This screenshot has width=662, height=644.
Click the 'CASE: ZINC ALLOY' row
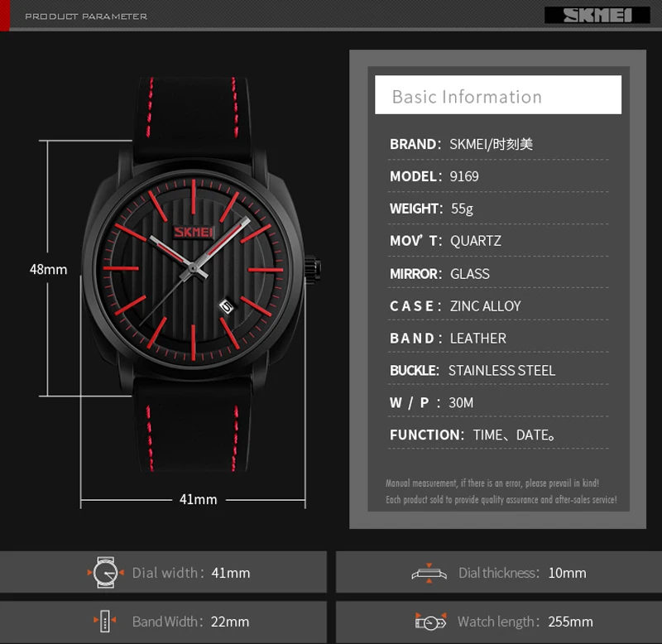(498, 305)
